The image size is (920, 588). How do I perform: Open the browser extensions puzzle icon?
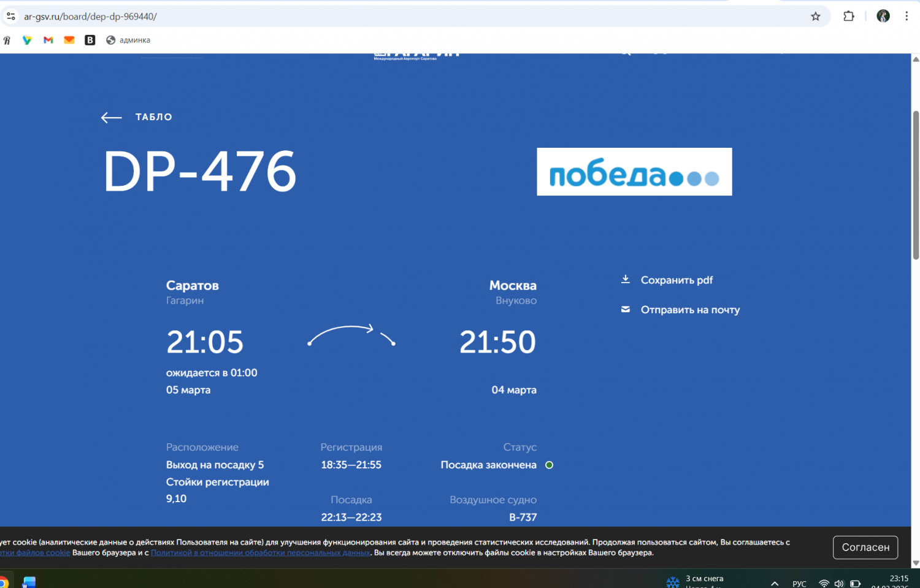click(x=848, y=17)
